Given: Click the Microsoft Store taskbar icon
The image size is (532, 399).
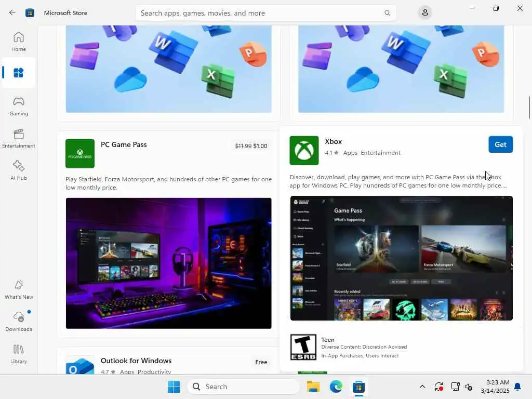Looking at the screenshot, I should (x=358, y=387).
